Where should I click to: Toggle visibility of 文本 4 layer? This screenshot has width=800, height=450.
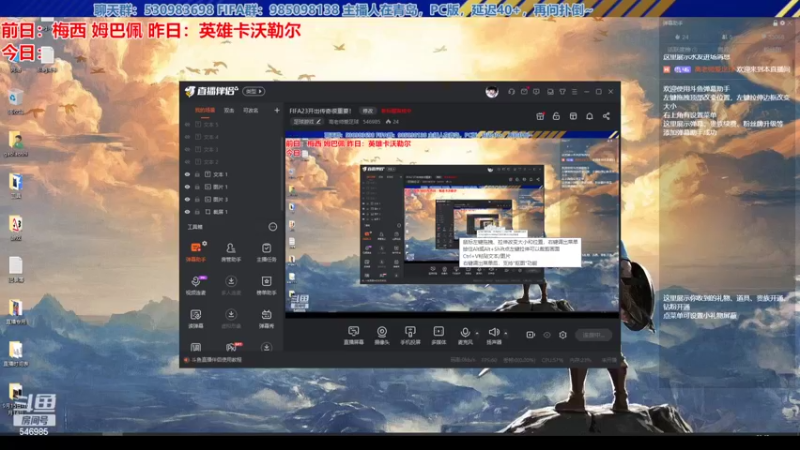coord(187,137)
